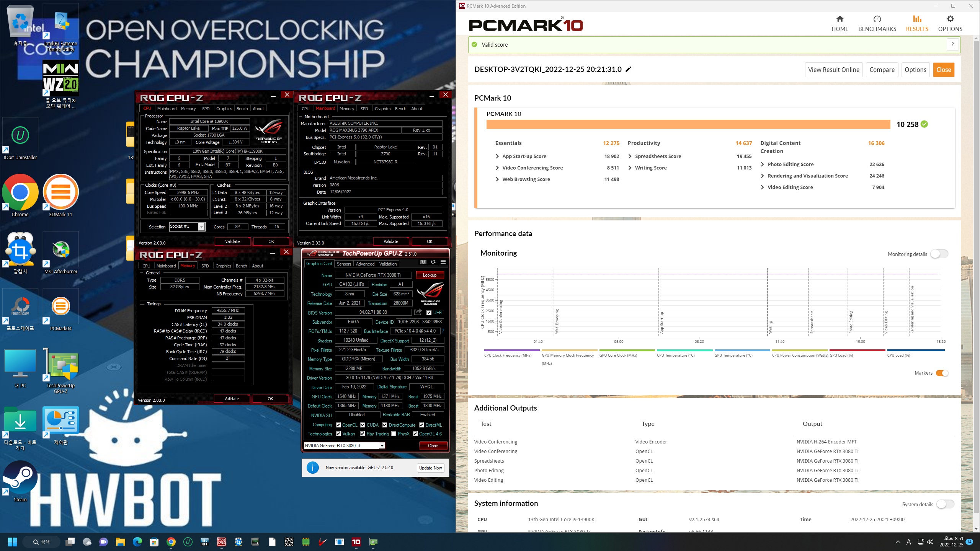Open the PCMark04 desktop shortcut
Image resolution: width=980 pixels, height=551 pixels.
pos(60,310)
